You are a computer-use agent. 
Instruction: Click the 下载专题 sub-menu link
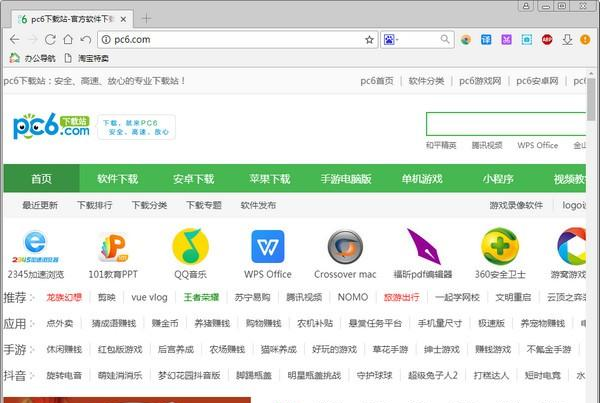pyautogui.click(x=204, y=205)
